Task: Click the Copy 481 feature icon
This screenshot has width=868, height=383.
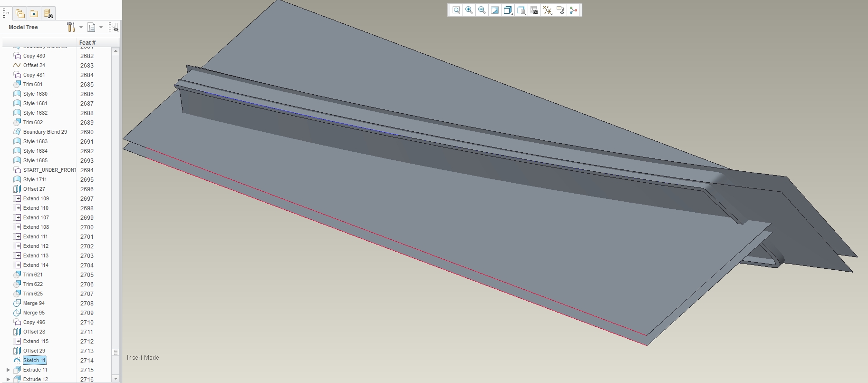Action: coord(17,75)
